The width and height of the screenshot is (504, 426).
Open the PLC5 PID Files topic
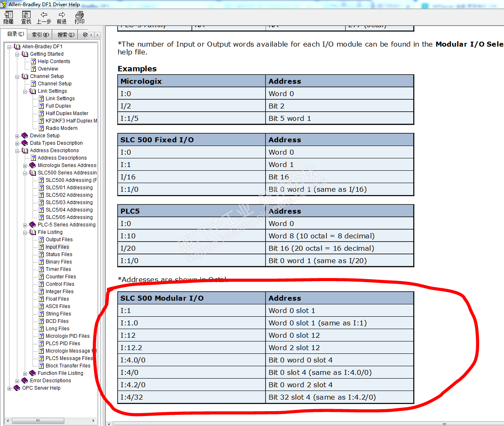63,344
